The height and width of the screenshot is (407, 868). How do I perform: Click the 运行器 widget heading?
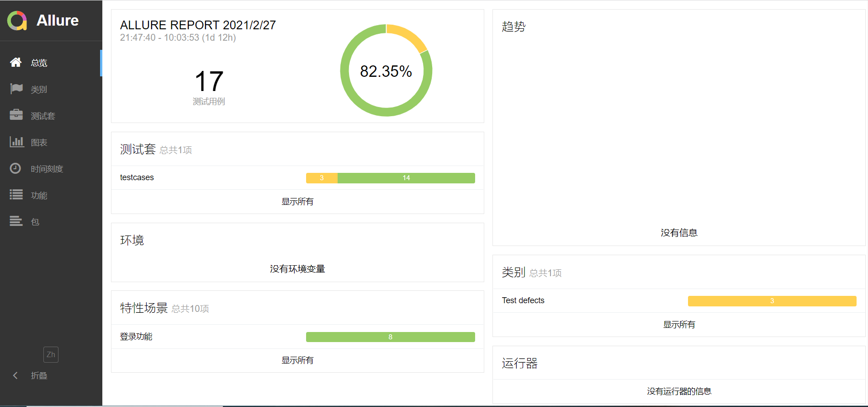519,363
